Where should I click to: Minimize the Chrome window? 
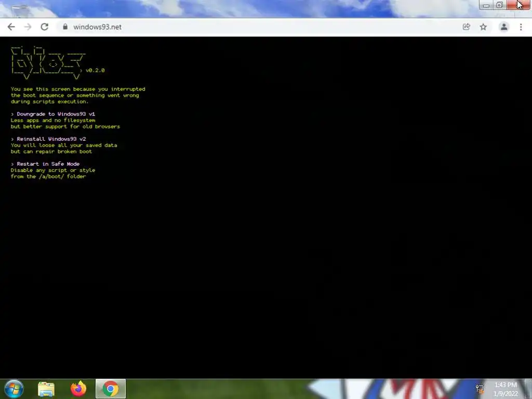[x=486, y=5]
